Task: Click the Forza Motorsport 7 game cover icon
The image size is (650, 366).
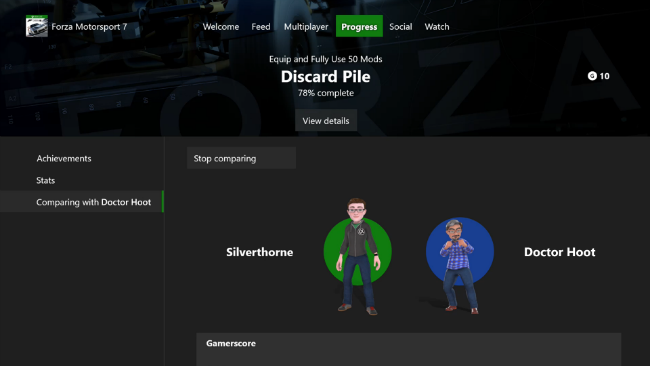Action: point(37,26)
